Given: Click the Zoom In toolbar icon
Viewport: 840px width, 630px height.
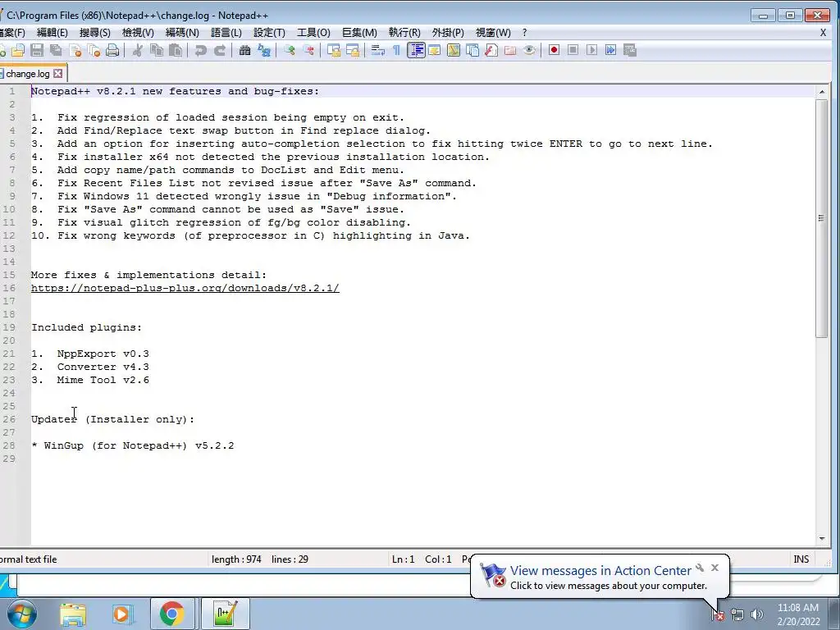Looking at the screenshot, I should [x=290, y=50].
